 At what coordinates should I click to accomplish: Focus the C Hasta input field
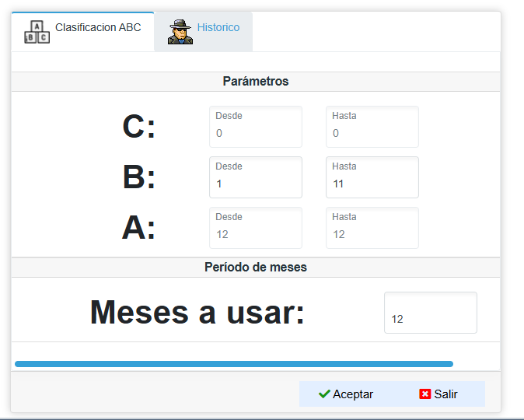372,127
